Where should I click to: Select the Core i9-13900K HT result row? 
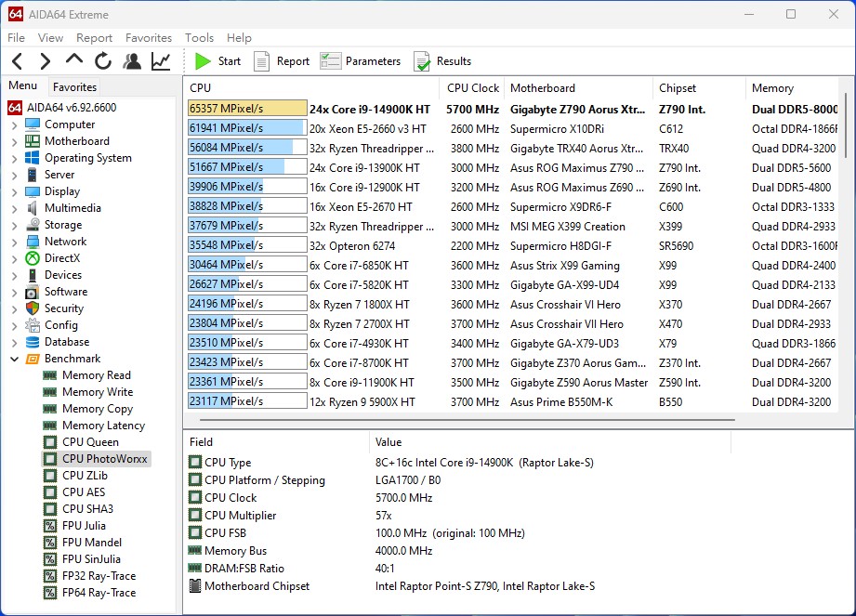(364, 167)
